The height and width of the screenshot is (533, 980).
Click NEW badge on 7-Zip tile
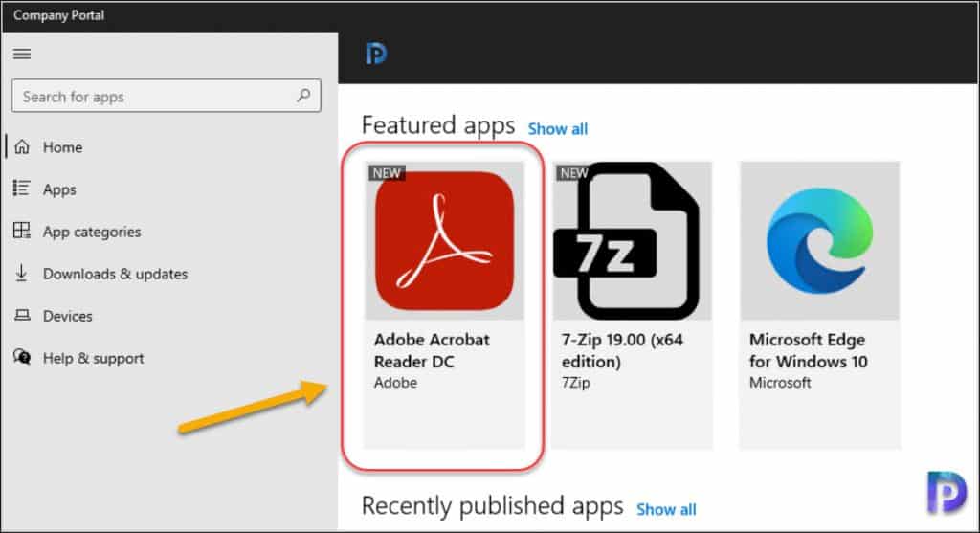tap(574, 173)
